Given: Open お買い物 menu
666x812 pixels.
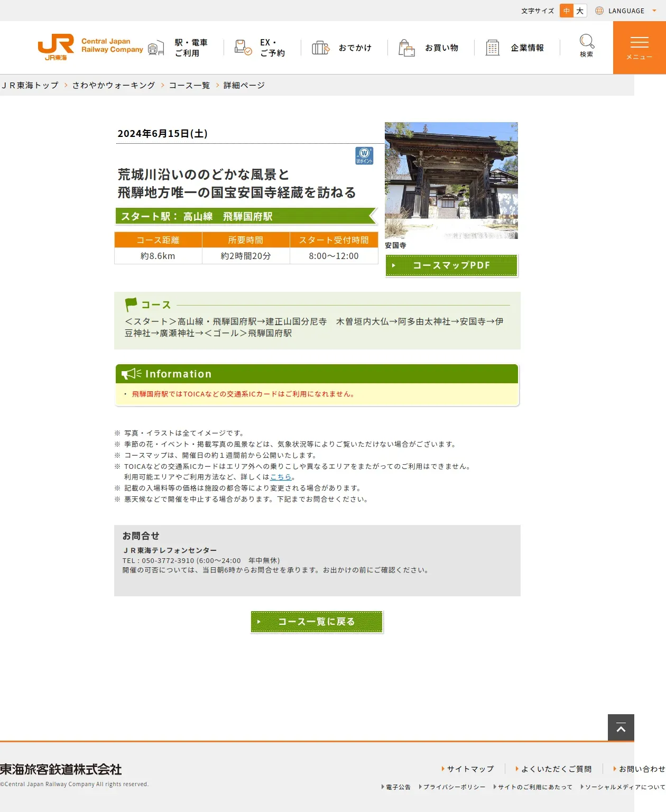Looking at the screenshot, I should click(x=442, y=48).
